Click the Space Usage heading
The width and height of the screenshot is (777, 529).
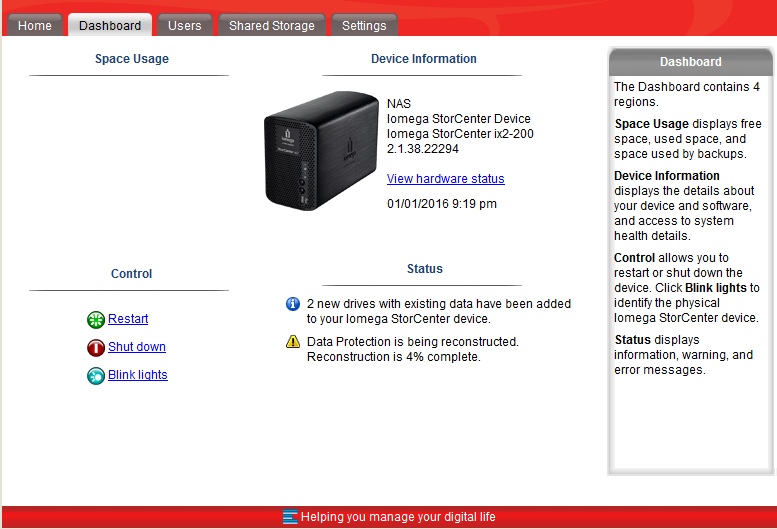[132, 59]
